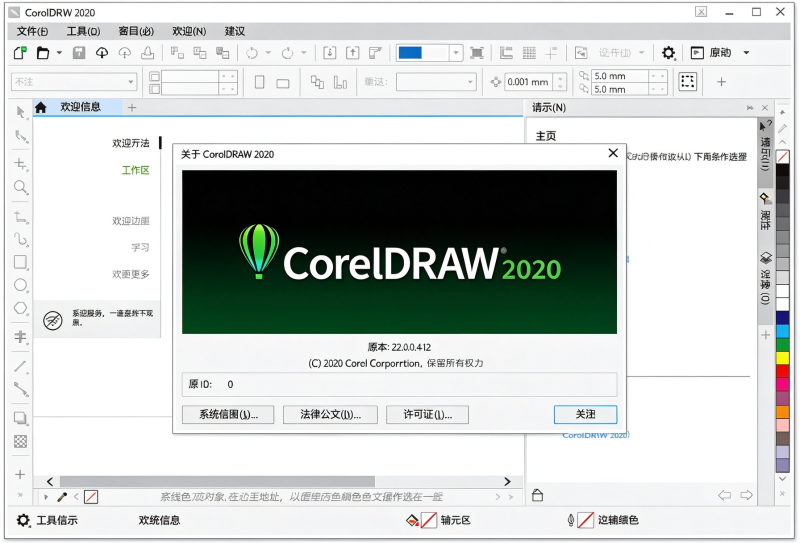Click the Objects layers docker icon
This screenshot has height=543, width=800.
point(766,257)
